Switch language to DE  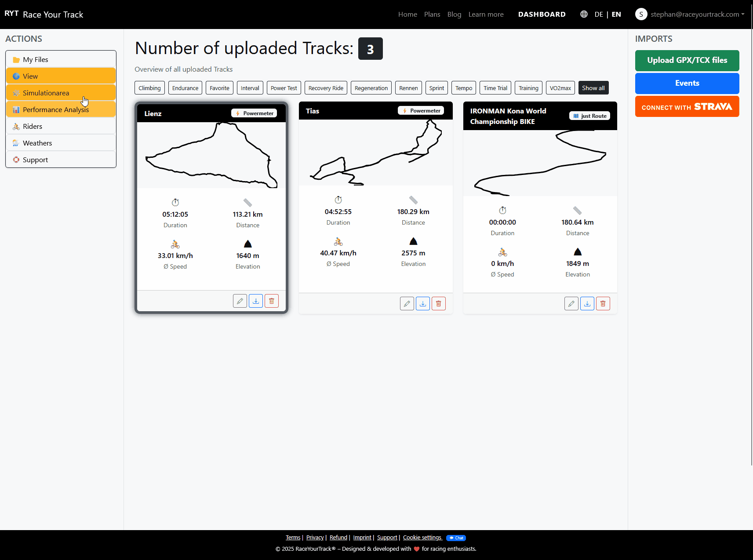coord(599,14)
